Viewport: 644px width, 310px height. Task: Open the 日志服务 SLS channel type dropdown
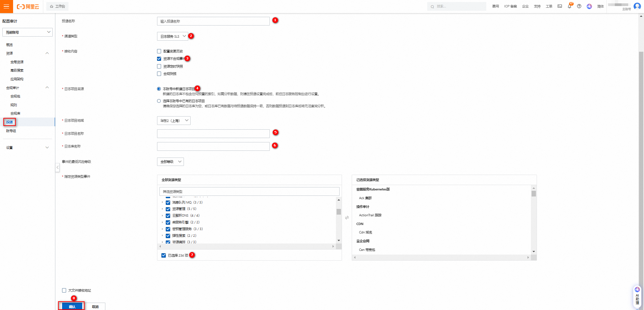point(172,36)
